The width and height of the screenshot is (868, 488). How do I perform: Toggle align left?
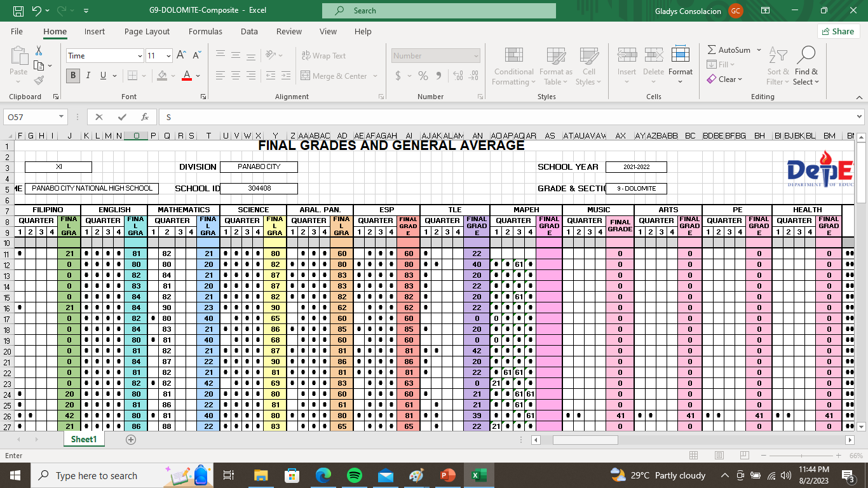click(x=220, y=76)
